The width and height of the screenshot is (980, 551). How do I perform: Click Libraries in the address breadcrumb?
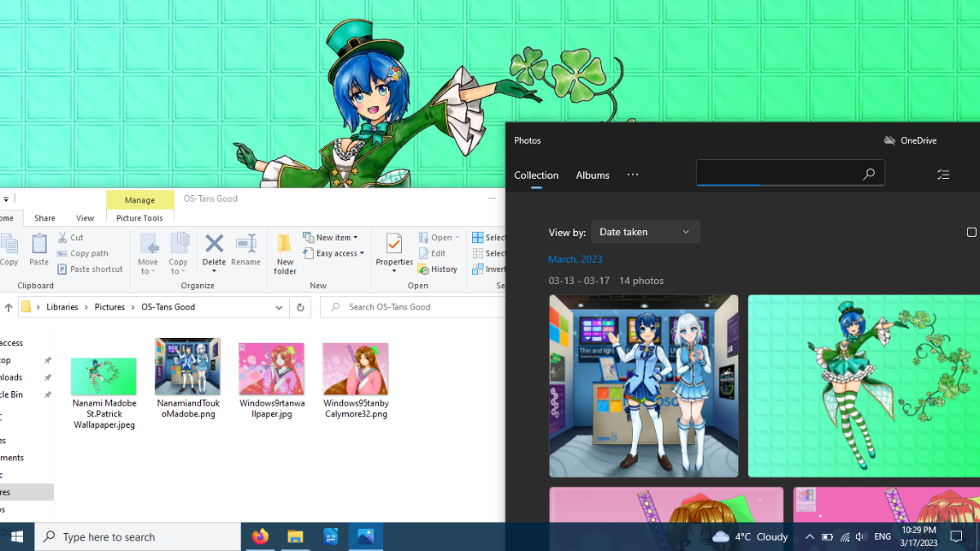pyautogui.click(x=62, y=308)
